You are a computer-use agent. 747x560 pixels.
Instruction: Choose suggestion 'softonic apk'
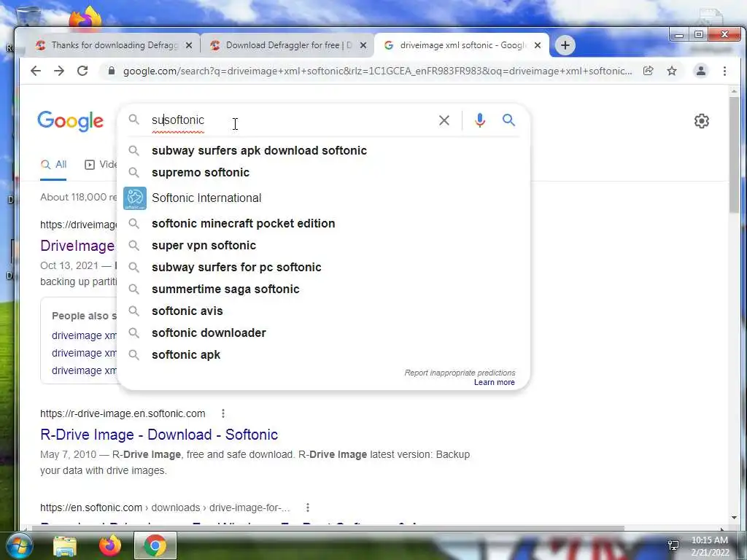pyautogui.click(x=323, y=355)
